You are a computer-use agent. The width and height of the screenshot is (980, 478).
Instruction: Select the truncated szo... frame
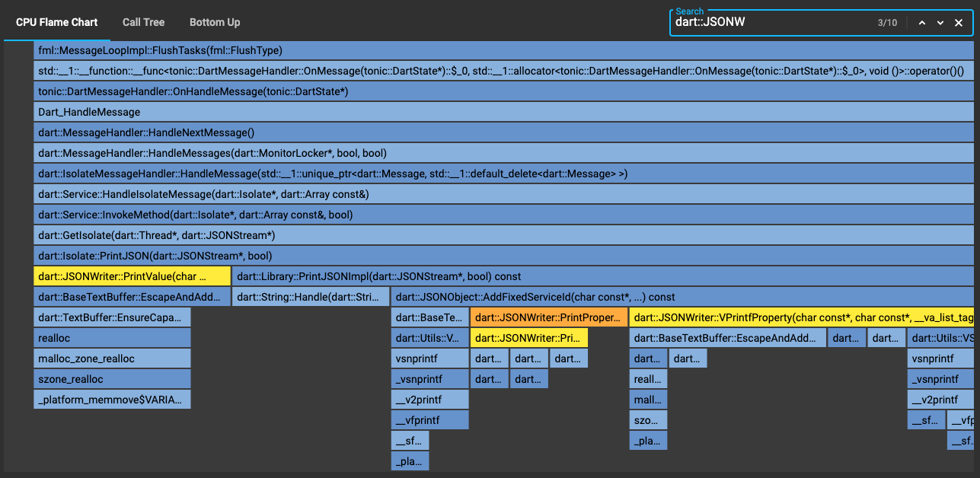(649, 420)
